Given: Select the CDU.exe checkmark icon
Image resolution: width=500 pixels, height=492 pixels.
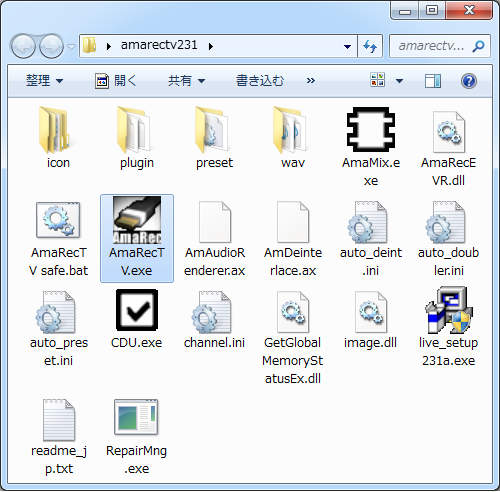Looking at the screenshot, I should (137, 310).
